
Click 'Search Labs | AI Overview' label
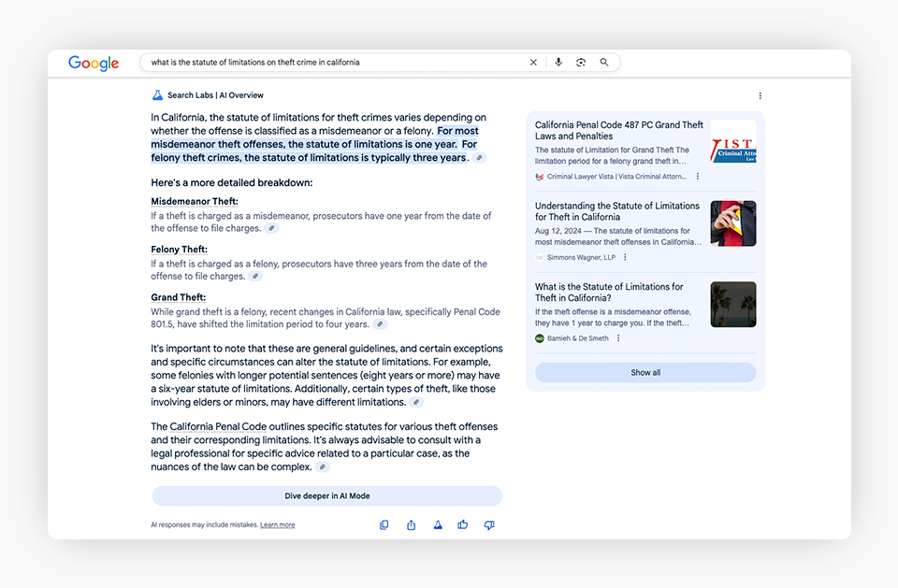[215, 95]
